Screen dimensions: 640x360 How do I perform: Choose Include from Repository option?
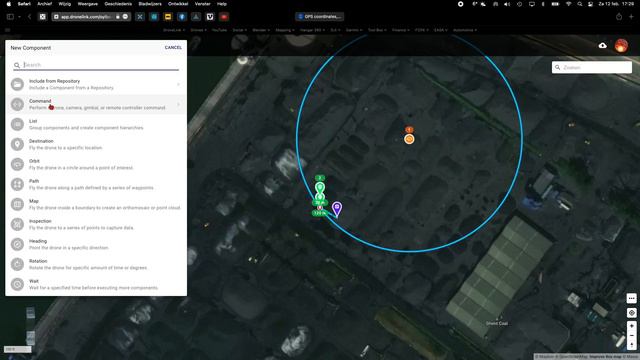(96, 84)
